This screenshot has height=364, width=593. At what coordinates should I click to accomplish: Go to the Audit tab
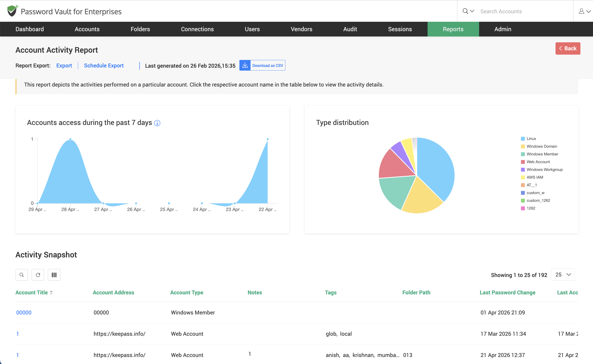pos(350,29)
